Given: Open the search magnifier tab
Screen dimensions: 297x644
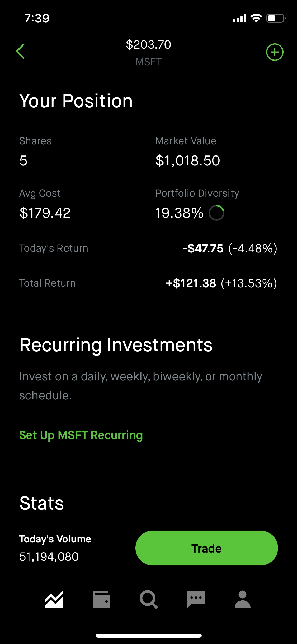Looking at the screenshot, I should pos(149,599).
